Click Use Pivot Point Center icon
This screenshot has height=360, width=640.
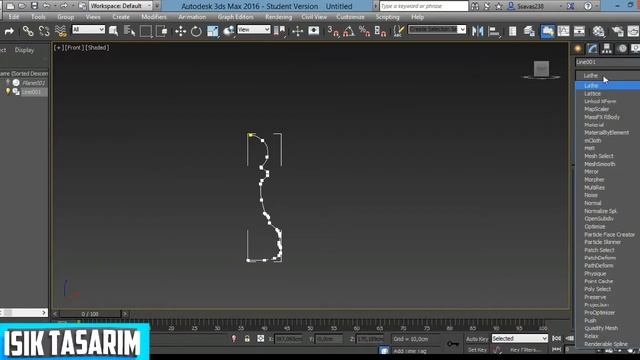click(280, 31)
